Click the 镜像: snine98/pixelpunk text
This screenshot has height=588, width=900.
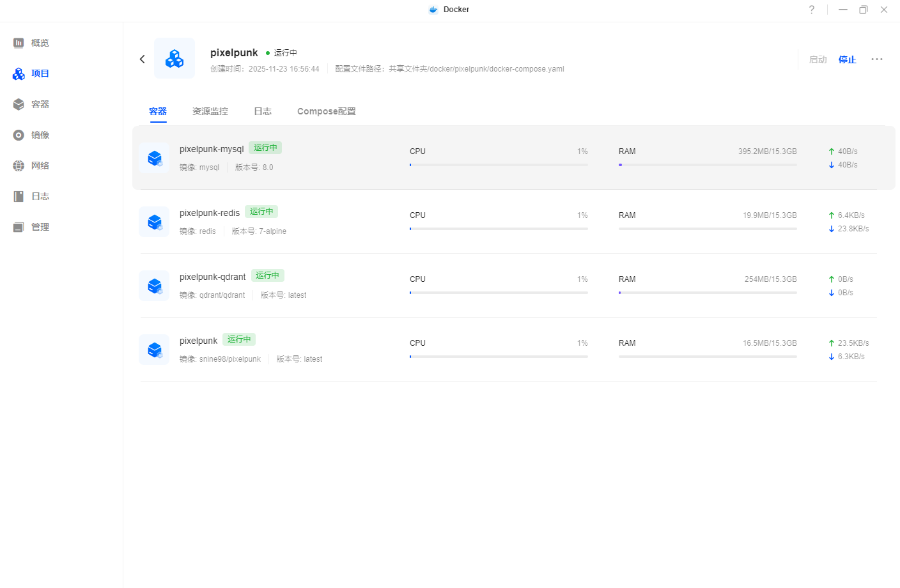coord(220,359)
